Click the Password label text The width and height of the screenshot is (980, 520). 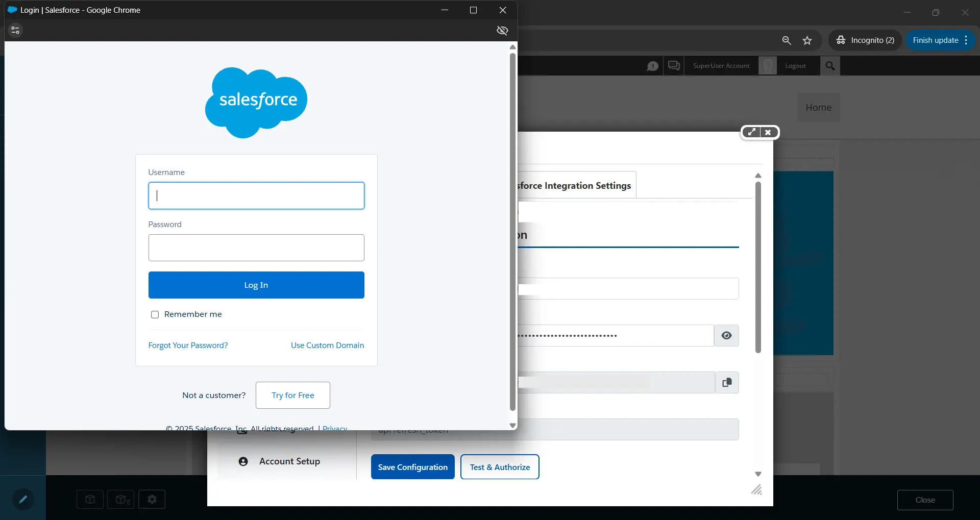pyautogui.click(x=165, y=225)
